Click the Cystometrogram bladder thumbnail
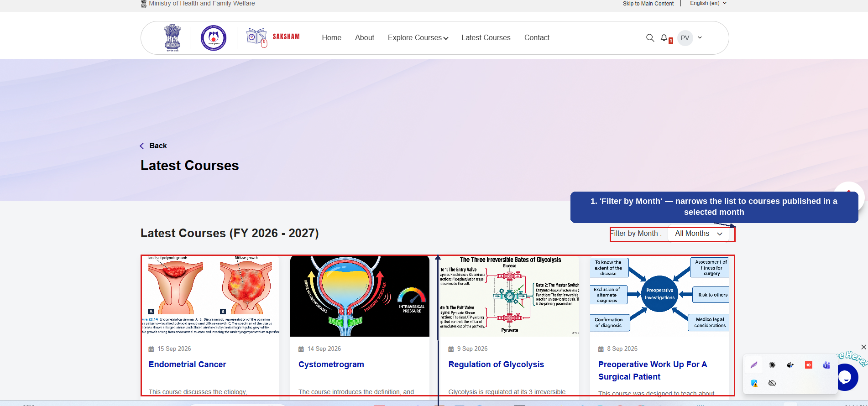Viewport: 868px width, 406px height. 360,296
